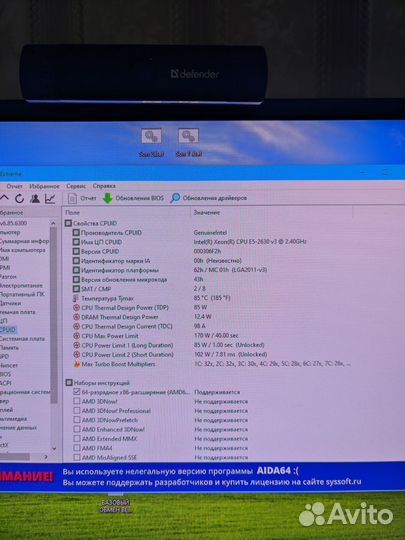The height and width of the screenshot is (540, 405).
Task: Select Чипсет in the tree
Action: 9,365
